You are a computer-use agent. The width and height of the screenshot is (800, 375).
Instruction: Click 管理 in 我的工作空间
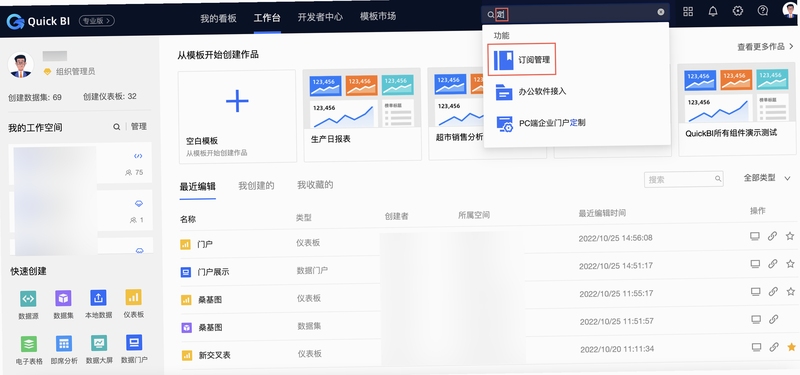(x=139, y=127)
